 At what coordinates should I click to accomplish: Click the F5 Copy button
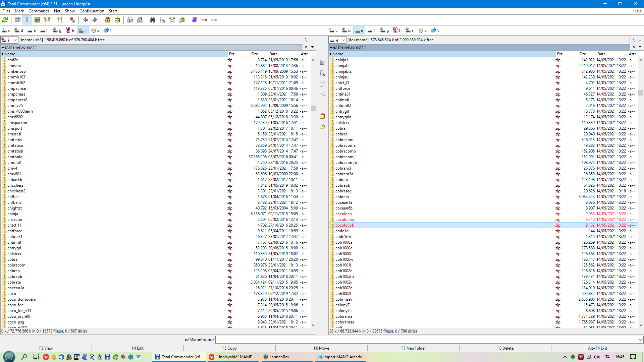[x=229, y=348]
